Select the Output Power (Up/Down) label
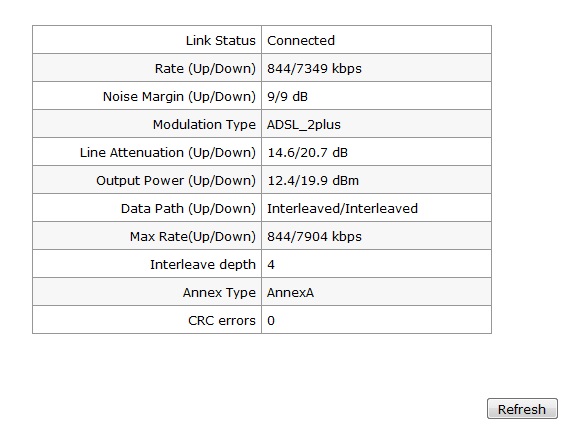Screen dimensions: 568x425 click(176, 180)
